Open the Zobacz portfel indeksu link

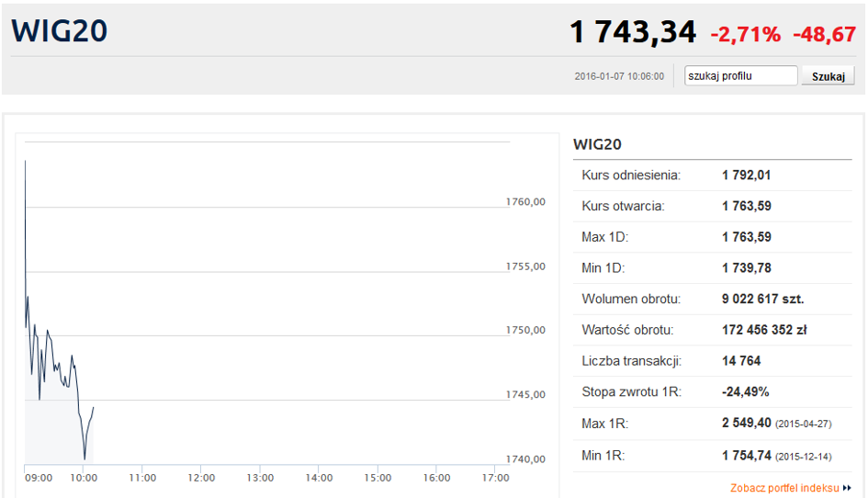(x=784, y=488)
